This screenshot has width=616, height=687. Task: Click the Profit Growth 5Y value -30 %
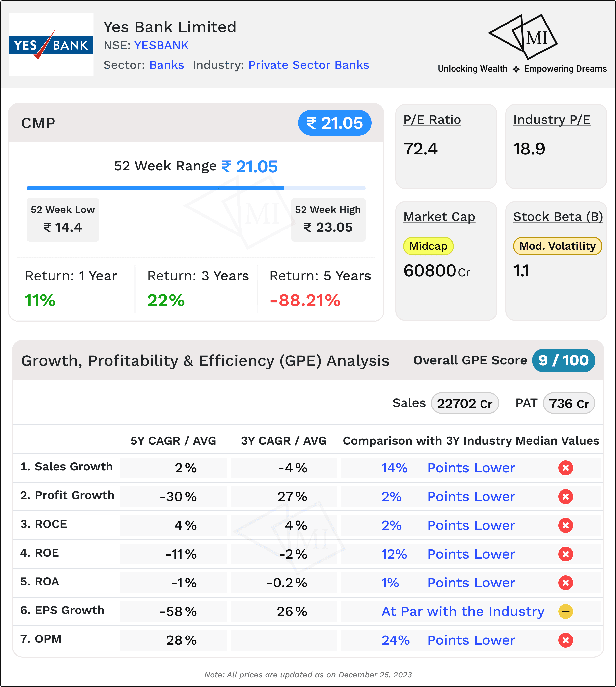coord(178,497)
